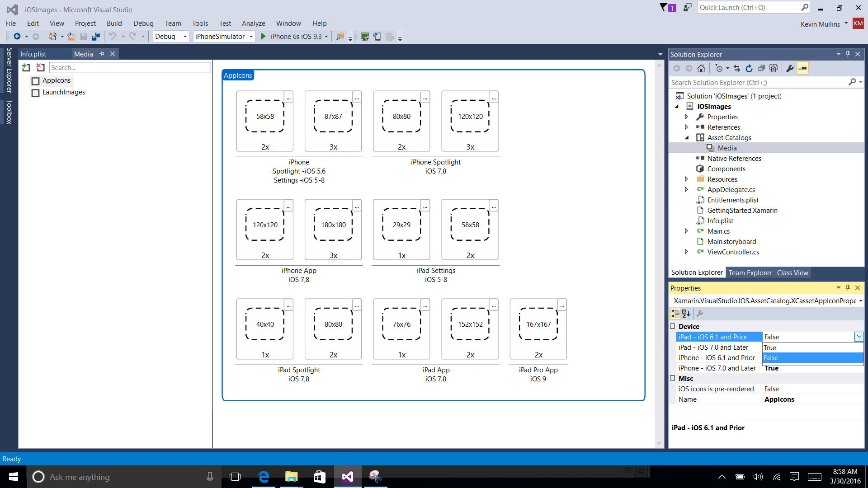Click the Info.plist tab
Viewport: 868px width, 488px height.
(33, 54)
